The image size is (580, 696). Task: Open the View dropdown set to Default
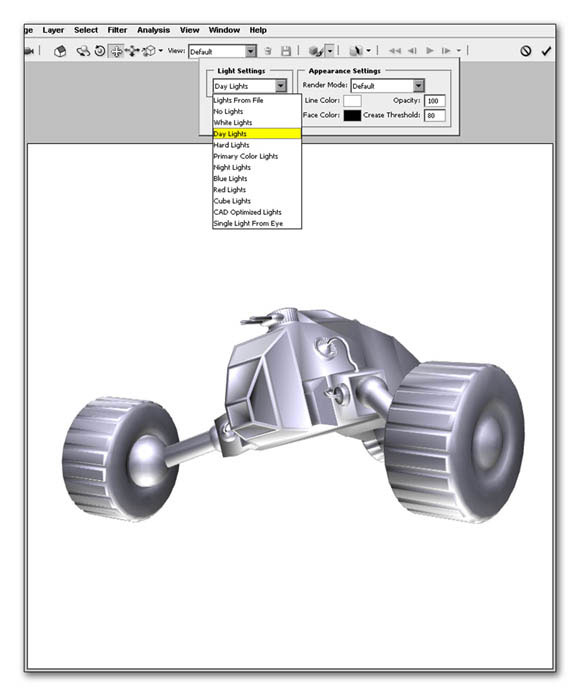coord(222,51)
